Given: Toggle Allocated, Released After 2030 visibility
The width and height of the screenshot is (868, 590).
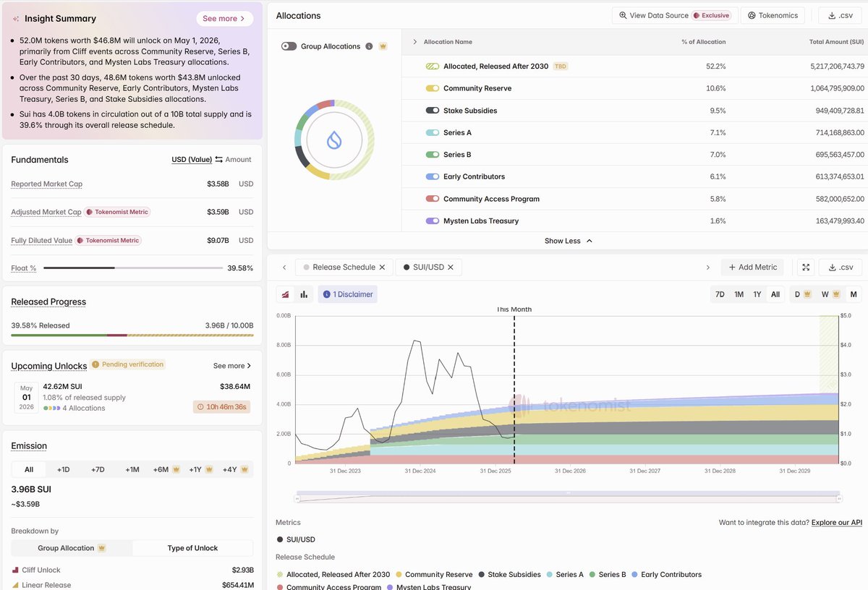Looking at the screenshot, I should (x=433, y=67).
